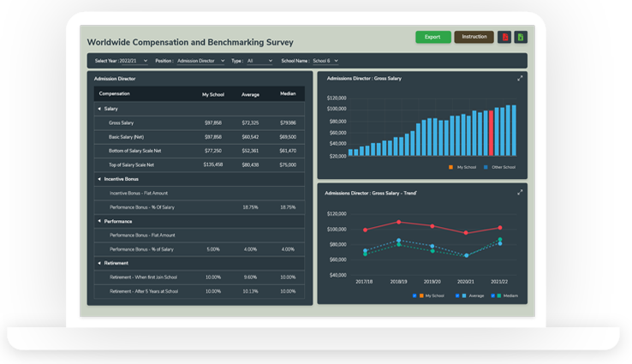This screenshot has height=364, width=632.
Task: Collapse the Salary section
Action: tap(99, 109)
